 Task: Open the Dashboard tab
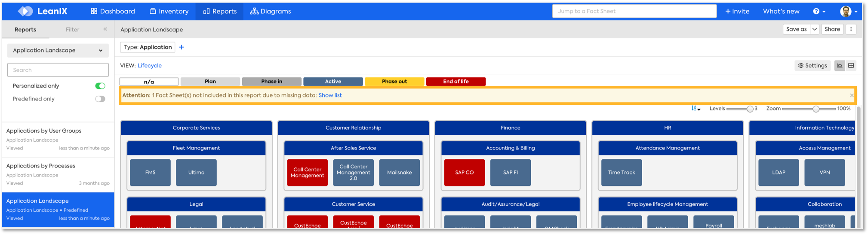pos(113,11)
